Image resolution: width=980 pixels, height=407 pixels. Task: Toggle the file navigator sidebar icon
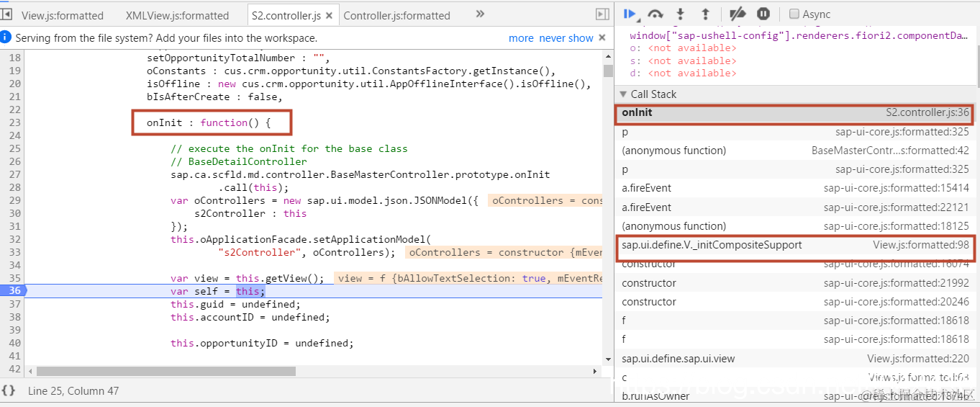(6, 14)
